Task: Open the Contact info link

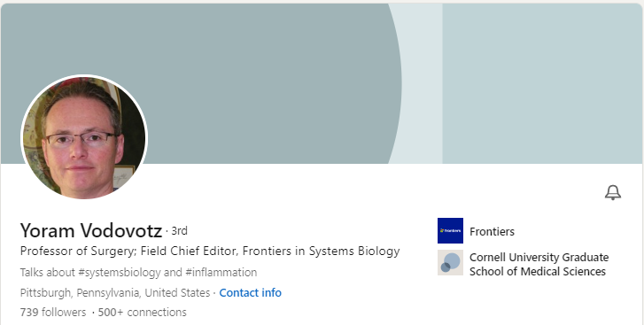Action: tap(250, 292)
